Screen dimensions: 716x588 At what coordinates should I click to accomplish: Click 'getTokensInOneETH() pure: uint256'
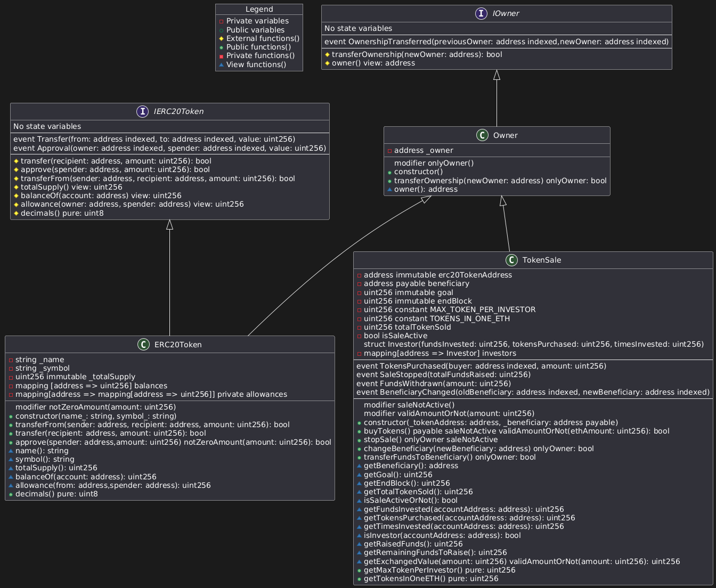pos(431,578)
